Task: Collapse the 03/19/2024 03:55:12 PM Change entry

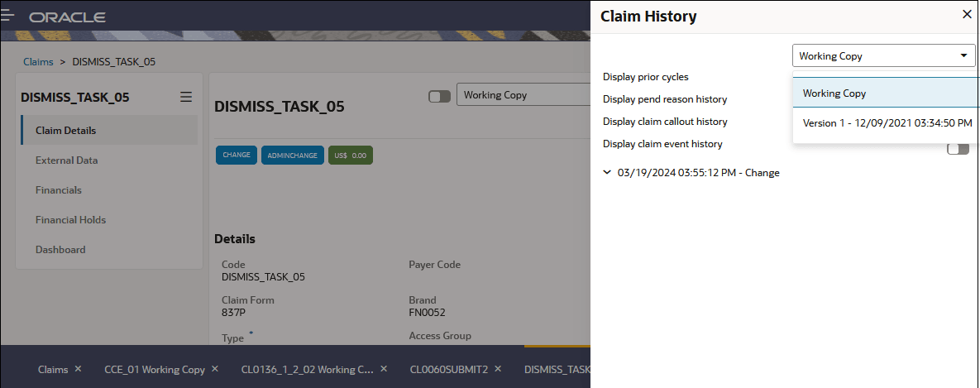Action: pos(607,172)
